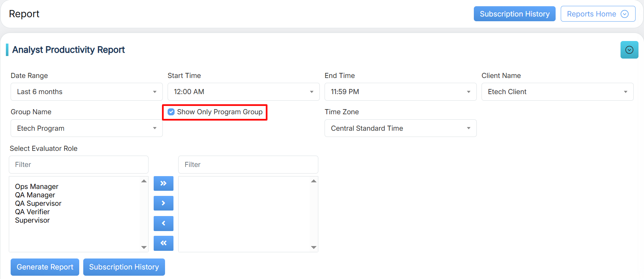Image resolution: width=644 pixels, height=279 pixels.
Task: Choose a client in Client Name dropdown
Action: point(557,92)
